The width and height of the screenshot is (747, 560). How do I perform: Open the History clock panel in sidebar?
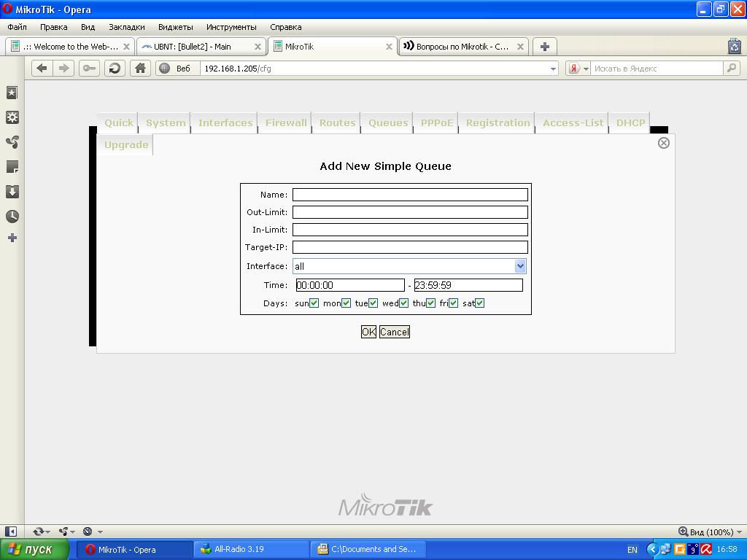point(12,216)
